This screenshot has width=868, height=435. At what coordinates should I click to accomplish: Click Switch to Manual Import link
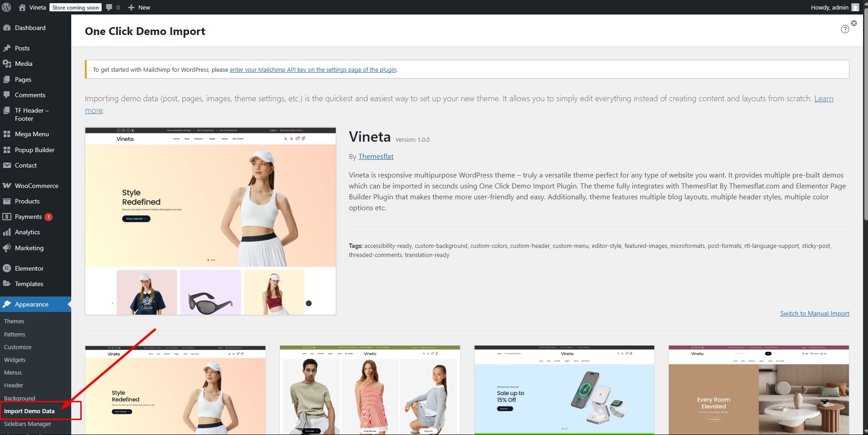[814, 313]
